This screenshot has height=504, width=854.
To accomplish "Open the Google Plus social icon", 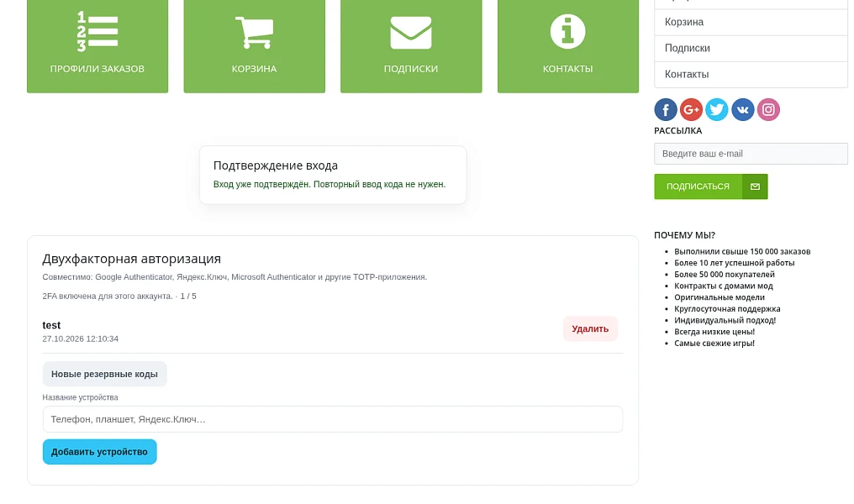I will point(691,110).
